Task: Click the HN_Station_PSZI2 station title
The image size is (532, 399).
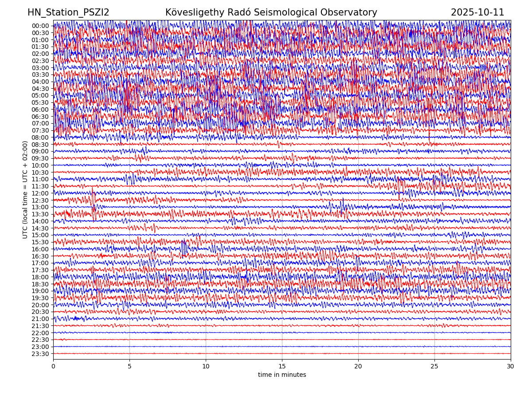Action: coord(68,12)
